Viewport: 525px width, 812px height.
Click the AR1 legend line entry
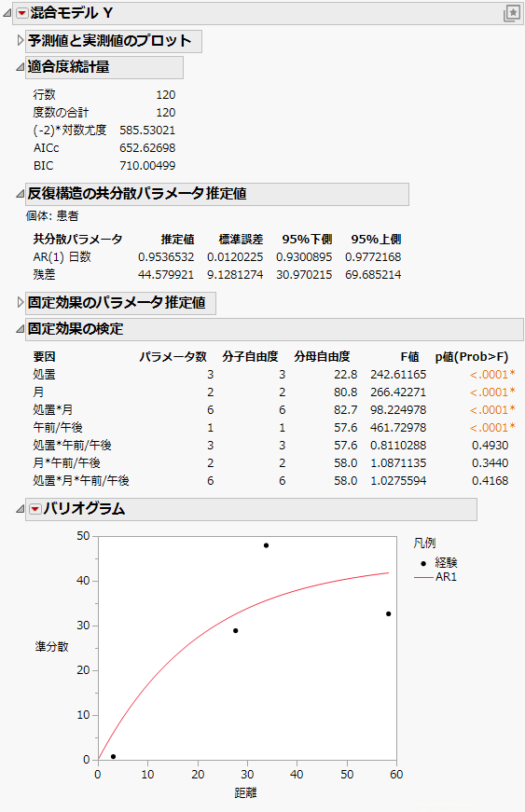(436, 577)
